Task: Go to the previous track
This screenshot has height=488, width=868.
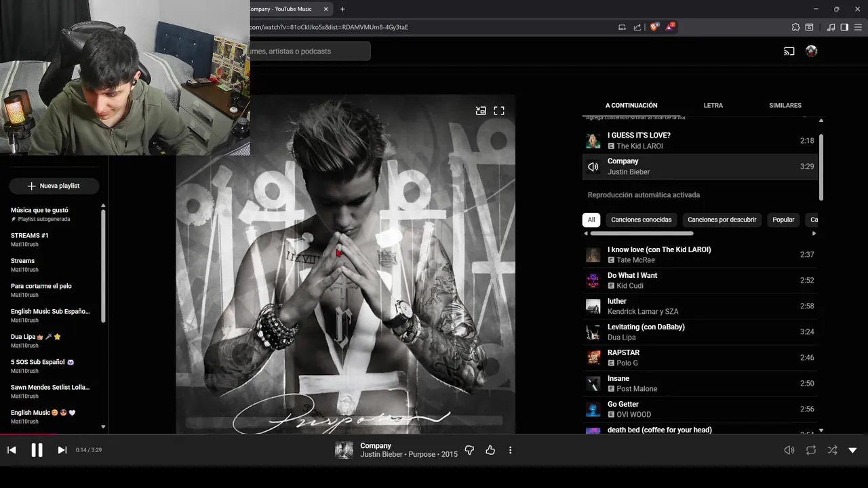Action: click(12, 450)
